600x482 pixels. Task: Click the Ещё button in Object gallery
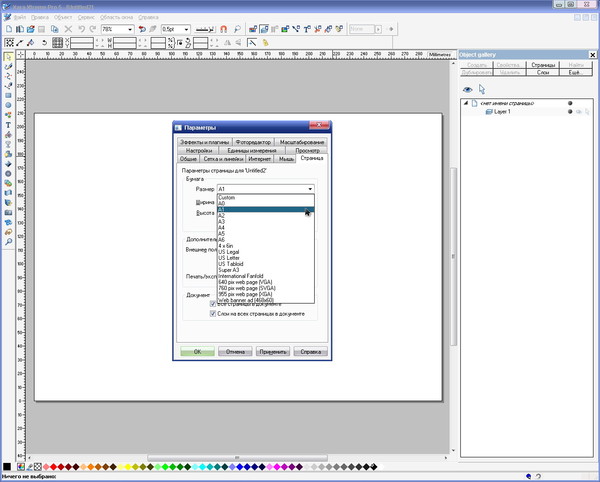(576, 72)
